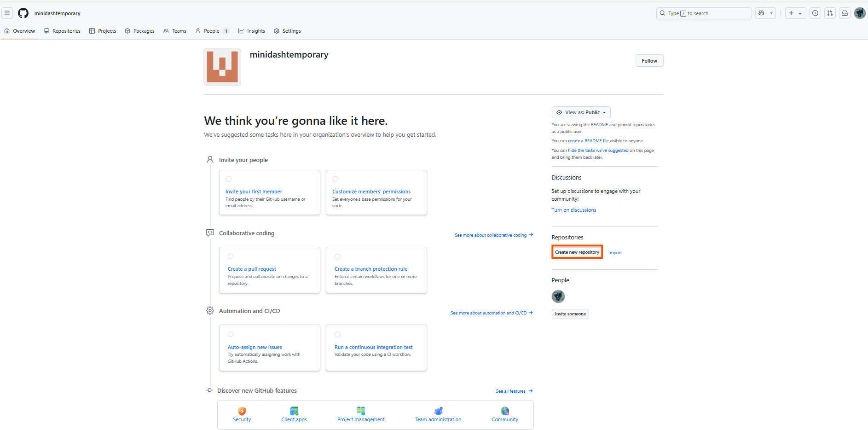Screen dimensions: 868x430
Task: Expand the dropdown arrow beside Copilot icon
Action: (771, 13)
